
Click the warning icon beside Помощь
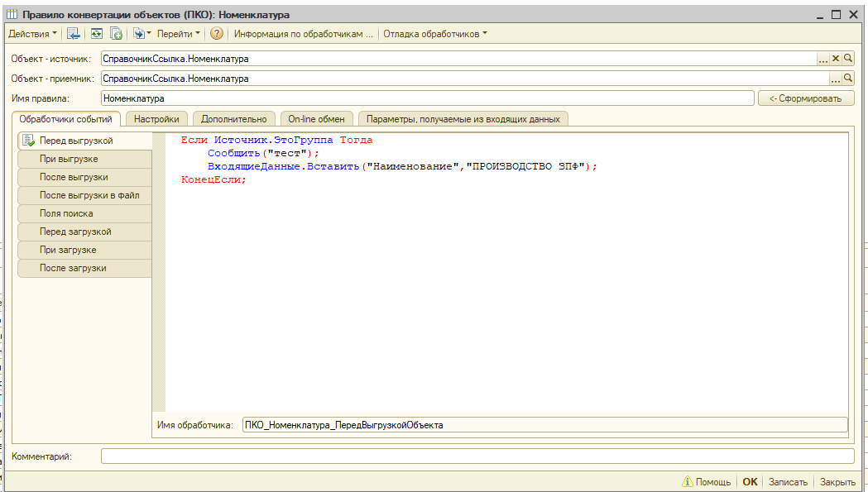[x=688, y=481]
